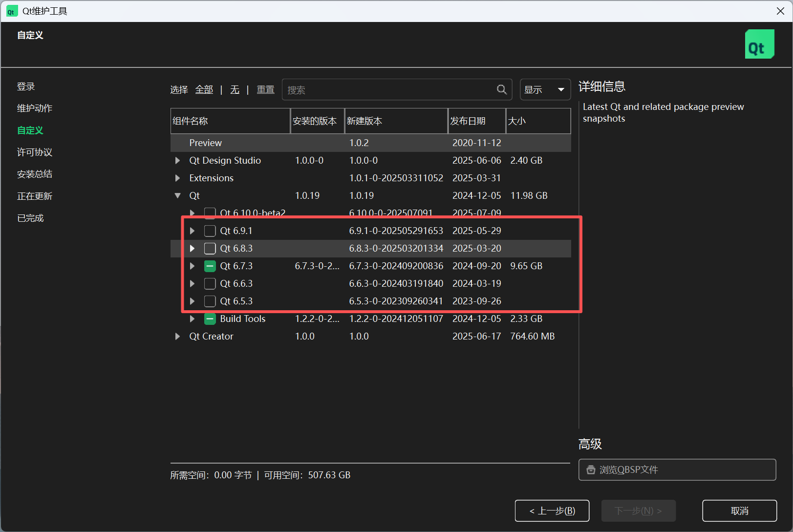
Task: Select the Build Tools row label
Action: [x=243, y=319]
